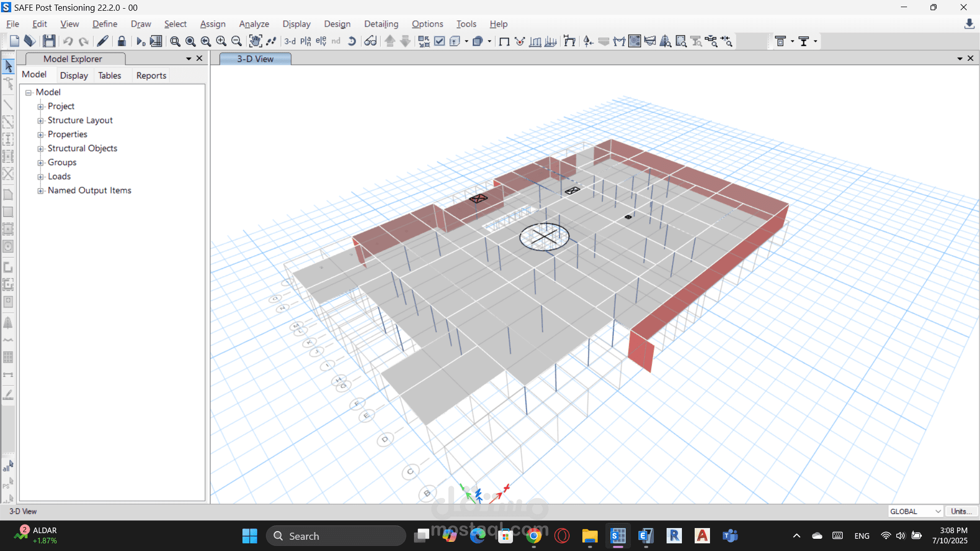
Task: Click the move up in list arrow
Action: [x=390, y=41]
